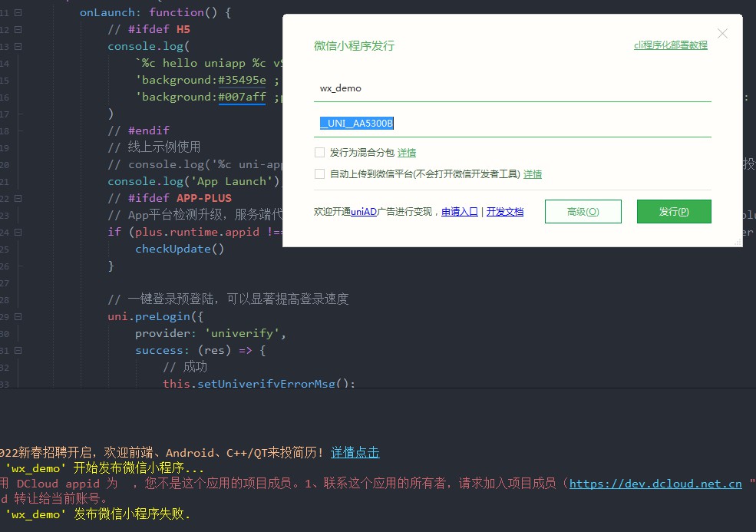Collapse the code fold at line 24
756x532 pixels.
[x=18, y=232]
